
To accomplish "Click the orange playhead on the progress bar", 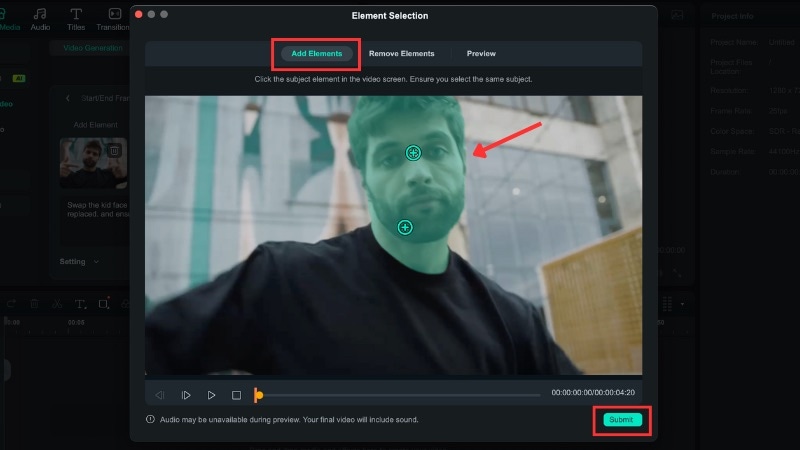I will (258, 395).
